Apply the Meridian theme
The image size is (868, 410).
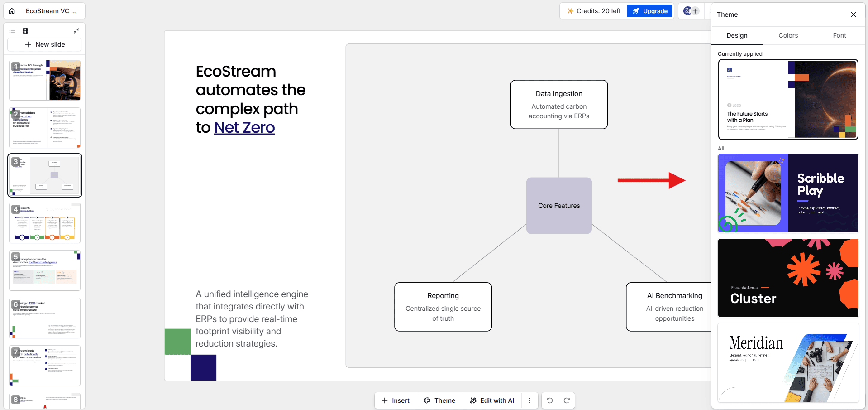[x=788, y=362]
